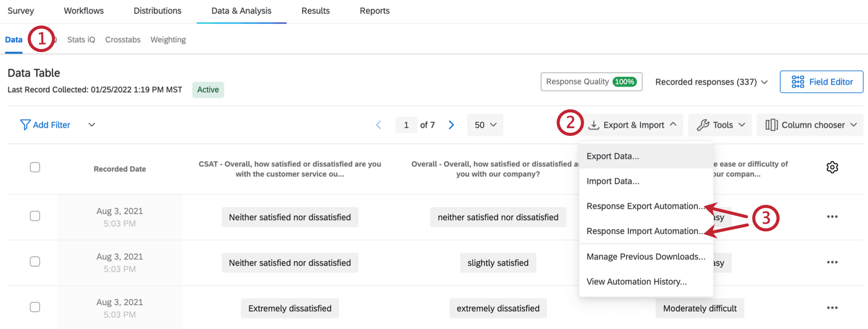Open table settings gear icon
868x329 pixels.
832,167
